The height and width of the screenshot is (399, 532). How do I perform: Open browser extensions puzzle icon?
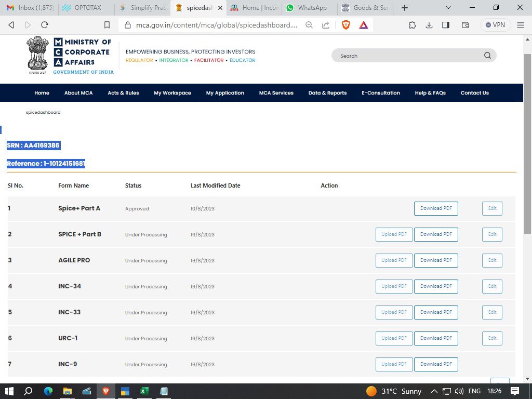click(412, 25)
